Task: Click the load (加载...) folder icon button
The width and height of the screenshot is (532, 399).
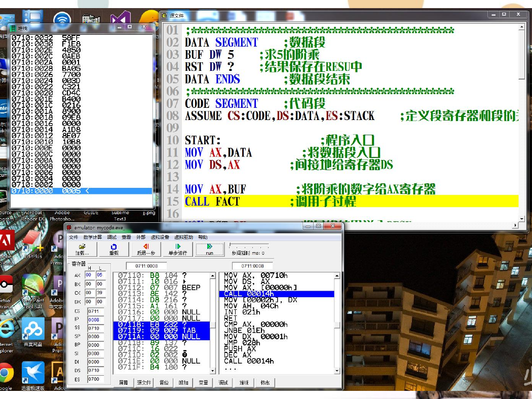Action: point(82,249)
